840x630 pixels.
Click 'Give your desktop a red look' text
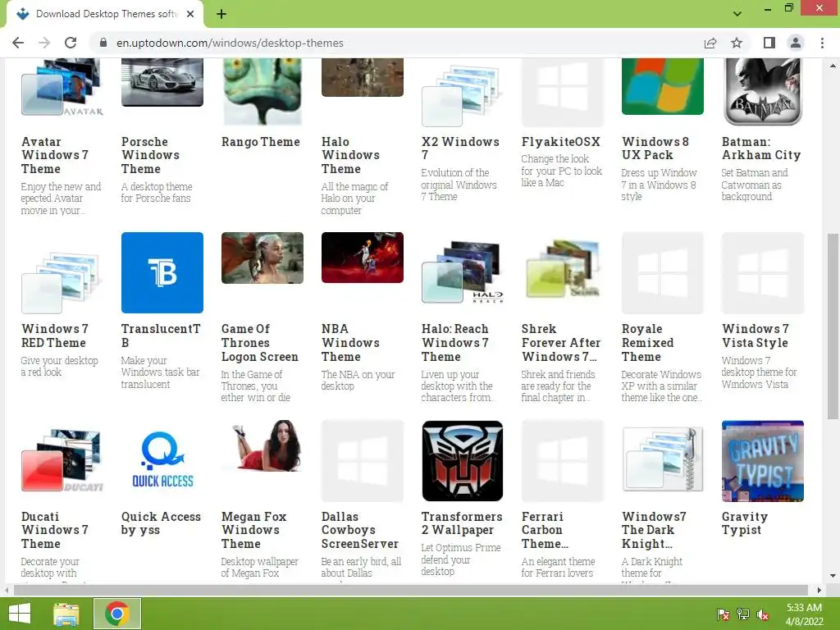[x=59, y=367]
